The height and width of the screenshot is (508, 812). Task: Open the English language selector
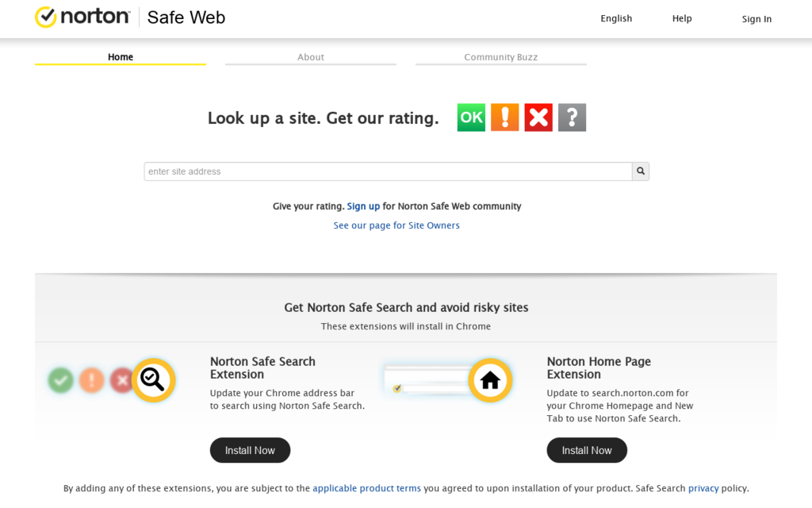point(616,19)
